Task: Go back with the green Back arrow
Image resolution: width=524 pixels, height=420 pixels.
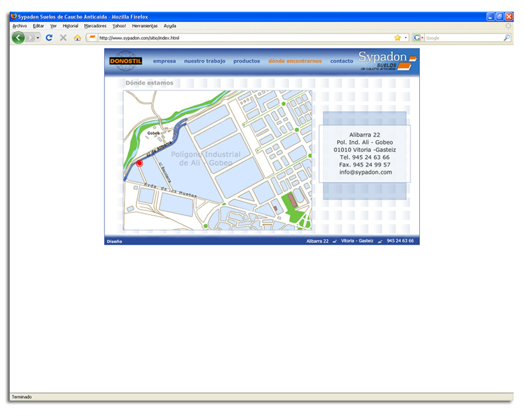Action: point(18,37)
